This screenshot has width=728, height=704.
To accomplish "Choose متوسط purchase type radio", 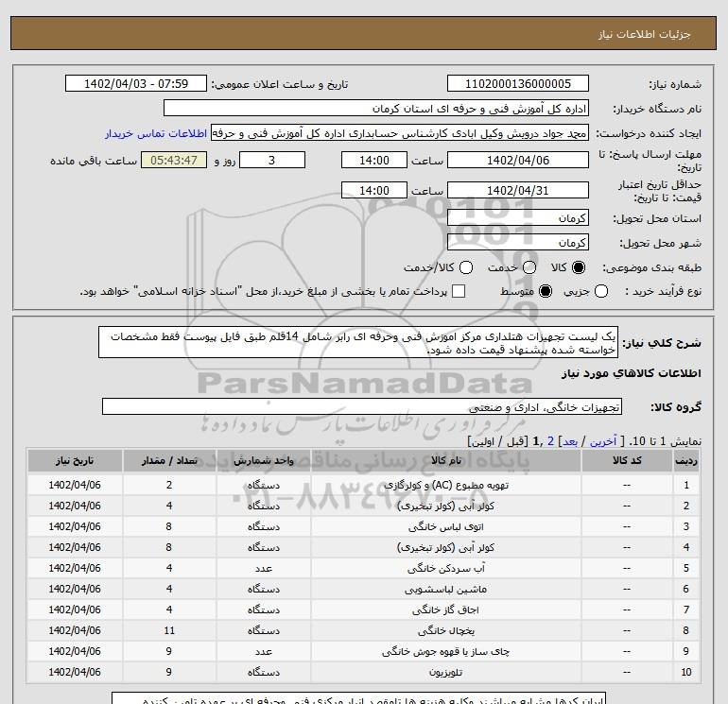I will [546, 291].
